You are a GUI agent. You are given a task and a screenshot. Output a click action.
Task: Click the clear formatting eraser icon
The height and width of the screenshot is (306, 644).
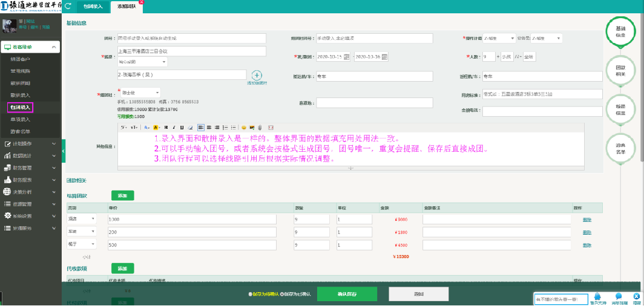pyautogui.click(x=190, y=128)
